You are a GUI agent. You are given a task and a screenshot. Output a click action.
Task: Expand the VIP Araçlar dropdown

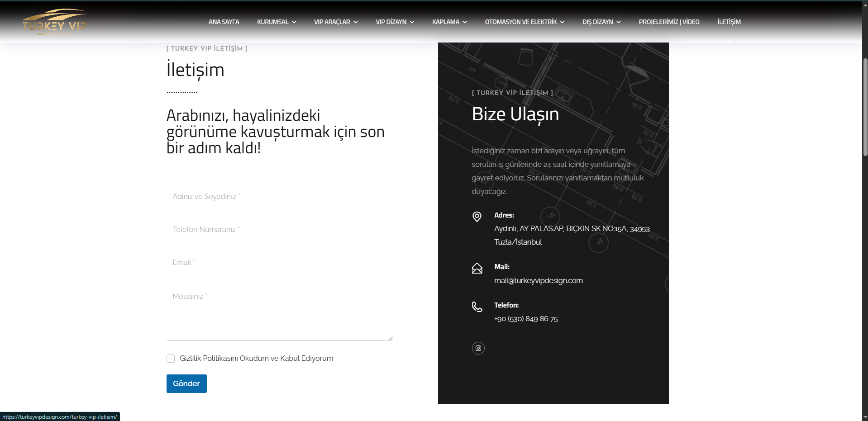(x=335, y=22)
